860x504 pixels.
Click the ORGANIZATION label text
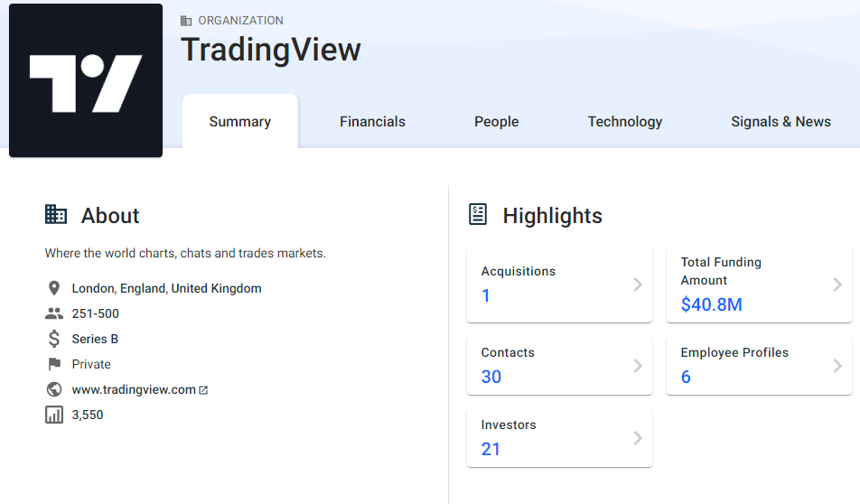click(x=241, y=21)
